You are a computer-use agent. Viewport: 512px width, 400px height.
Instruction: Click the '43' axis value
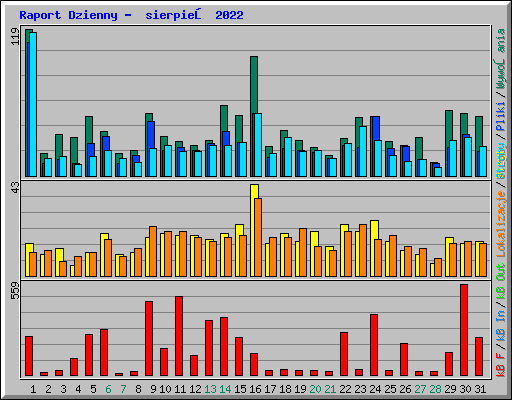15,188
